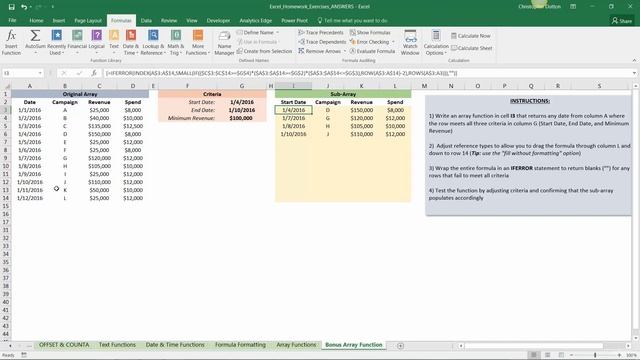
Task: Open the Date & Time Functions sheet
Action: click(175, 345)
